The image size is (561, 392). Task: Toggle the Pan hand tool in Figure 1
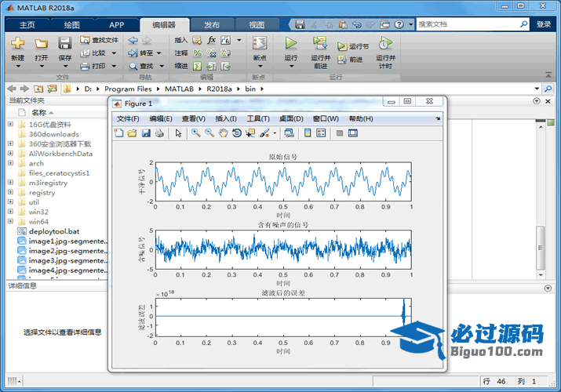coord(223,133)
